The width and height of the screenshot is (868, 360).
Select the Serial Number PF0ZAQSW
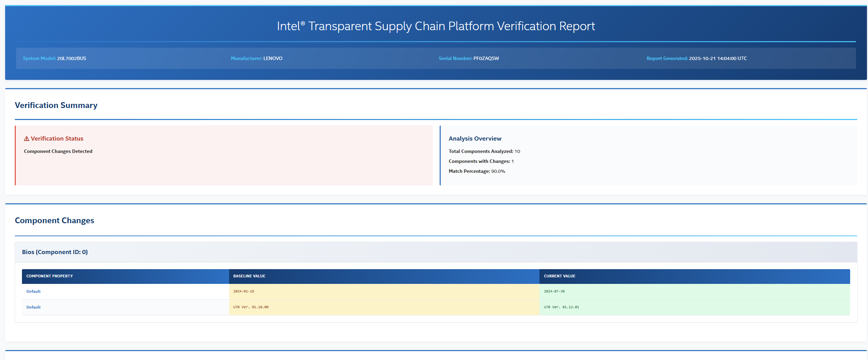click(486, 58)
